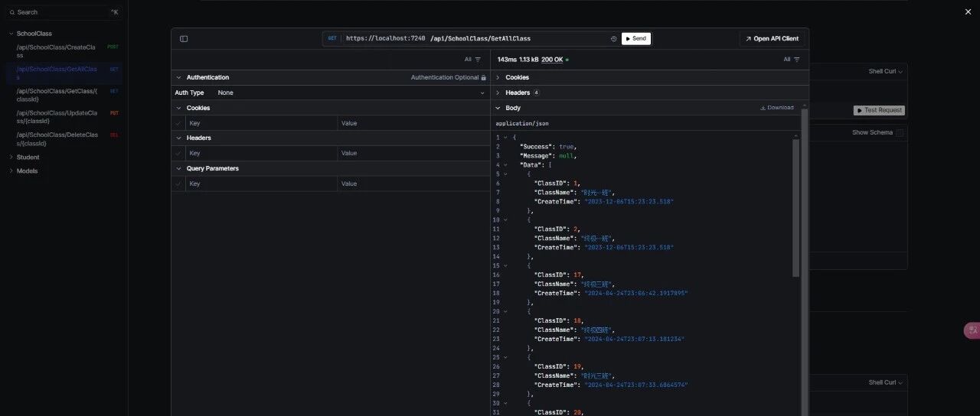Viewport: 980px width, 416px height.
Task: Toggle the Cookies row checkbox
Action: click(178, 123)
